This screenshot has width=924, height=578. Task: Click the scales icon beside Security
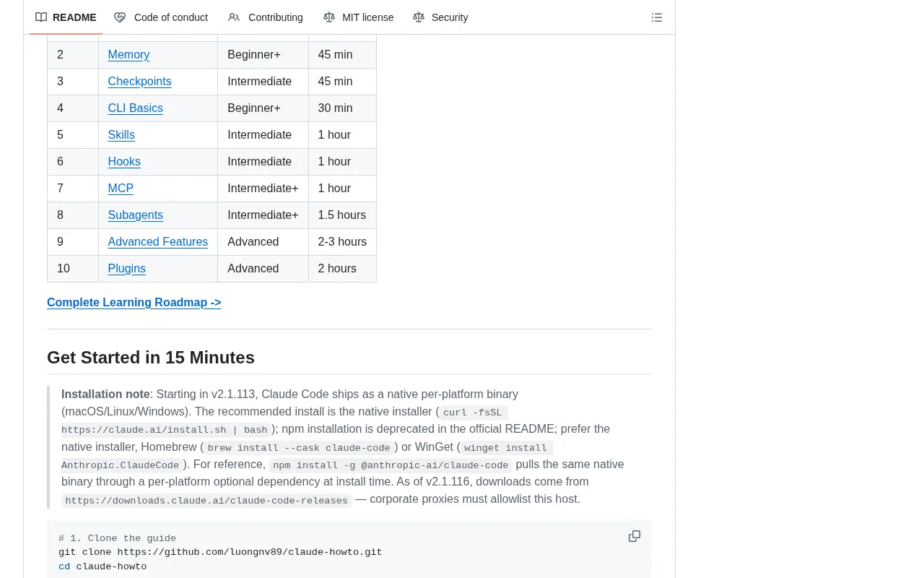click(x=419, y=17)
